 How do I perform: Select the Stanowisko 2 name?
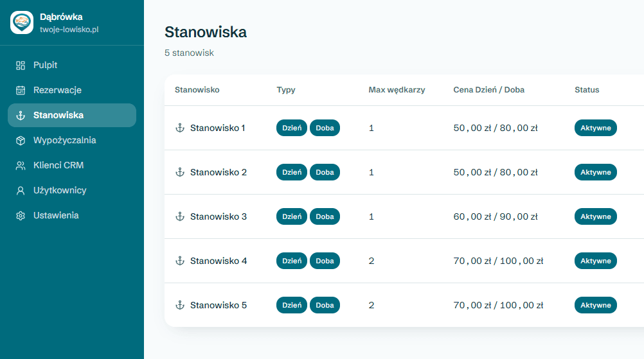[219, 172]
